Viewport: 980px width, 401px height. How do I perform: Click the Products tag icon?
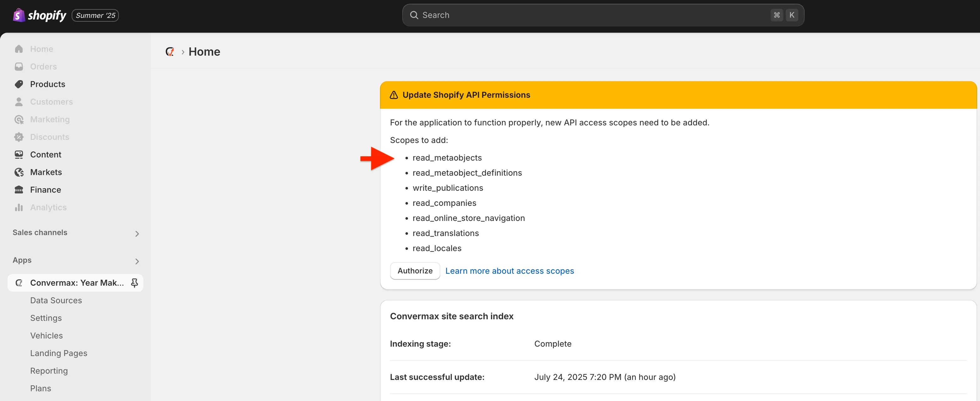pos(19,84)
